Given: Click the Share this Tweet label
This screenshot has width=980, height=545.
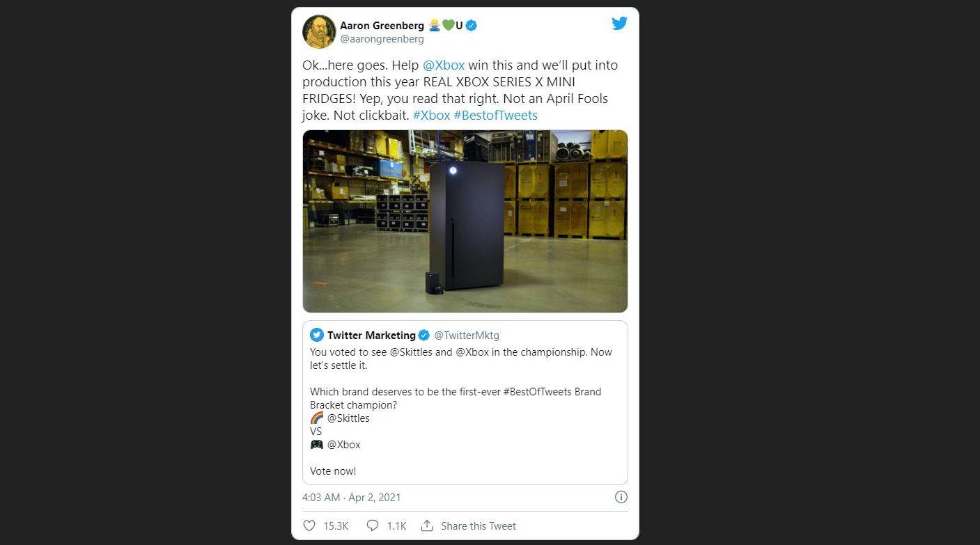Looking at the screenshot, I should click(x=479, y=526).
